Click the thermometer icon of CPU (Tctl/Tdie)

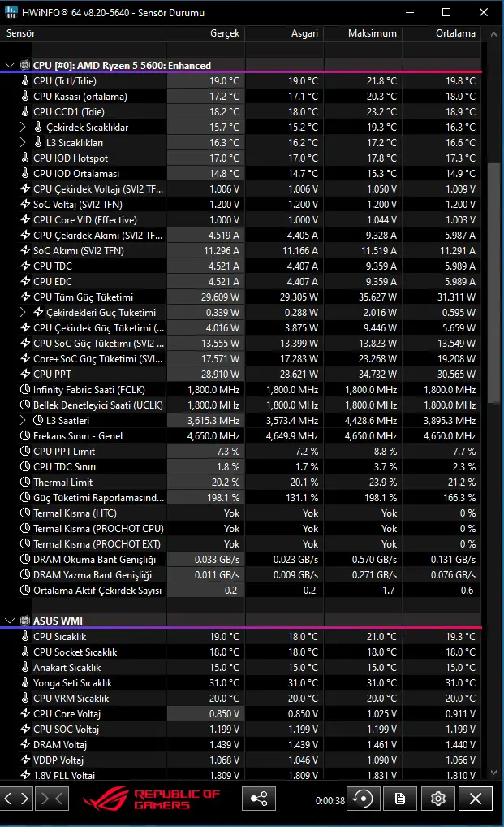(24, 80)
